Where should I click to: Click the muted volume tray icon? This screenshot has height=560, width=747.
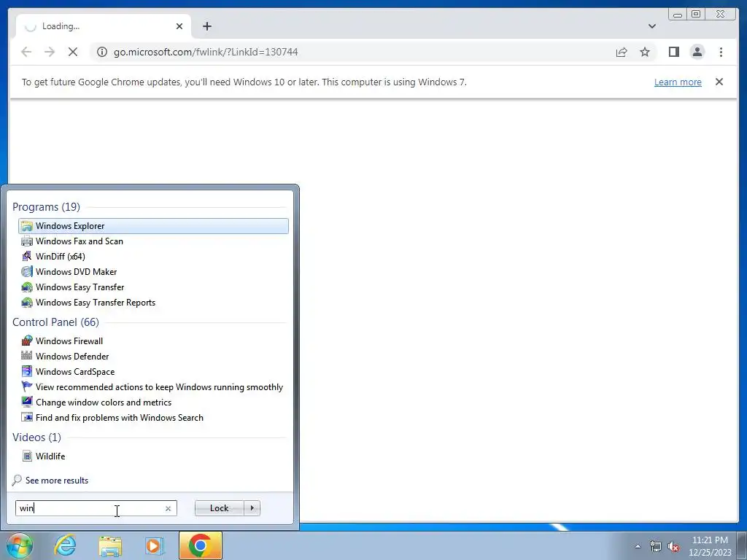(673, 546)
